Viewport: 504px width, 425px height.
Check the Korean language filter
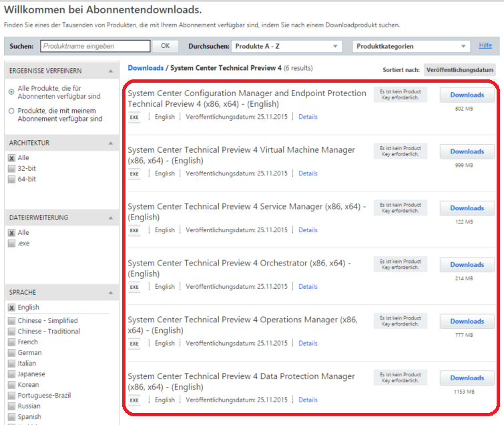(11, 385)
